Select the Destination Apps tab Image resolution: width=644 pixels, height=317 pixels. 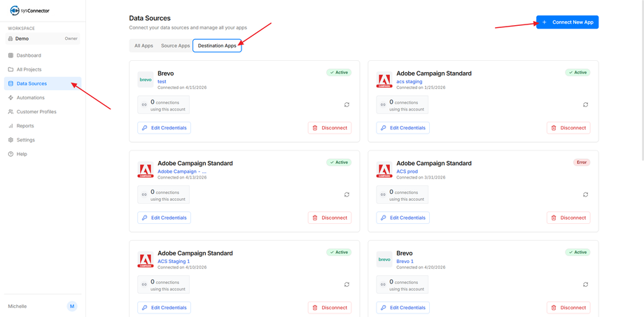pos(217,46)
